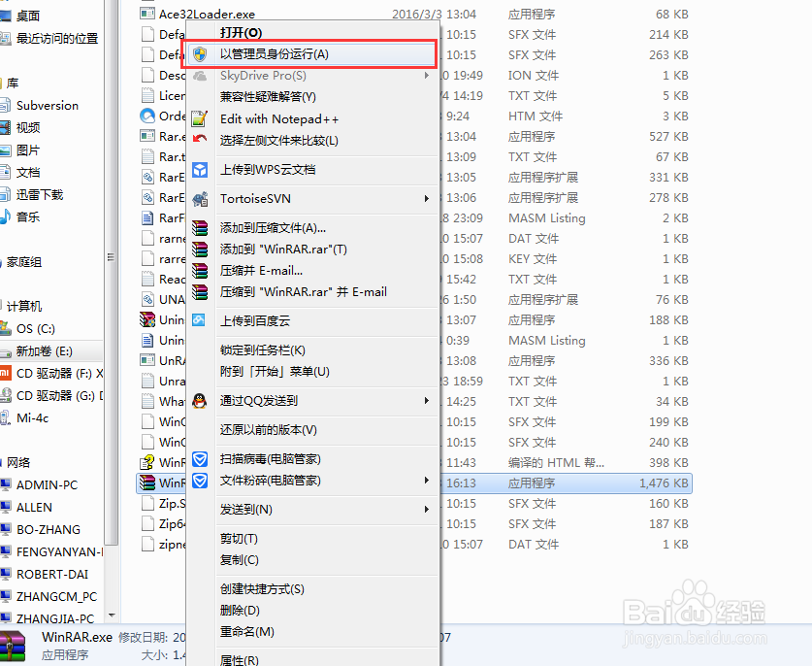
Task: Open CD 驱动器 (F:) in sidebar
Action: tap(59, 374)
